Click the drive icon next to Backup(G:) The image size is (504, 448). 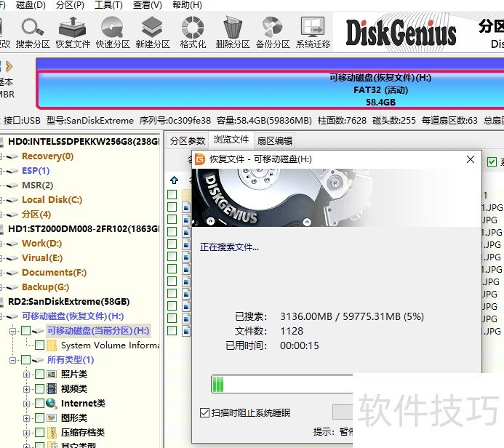[x=12, y=287]
